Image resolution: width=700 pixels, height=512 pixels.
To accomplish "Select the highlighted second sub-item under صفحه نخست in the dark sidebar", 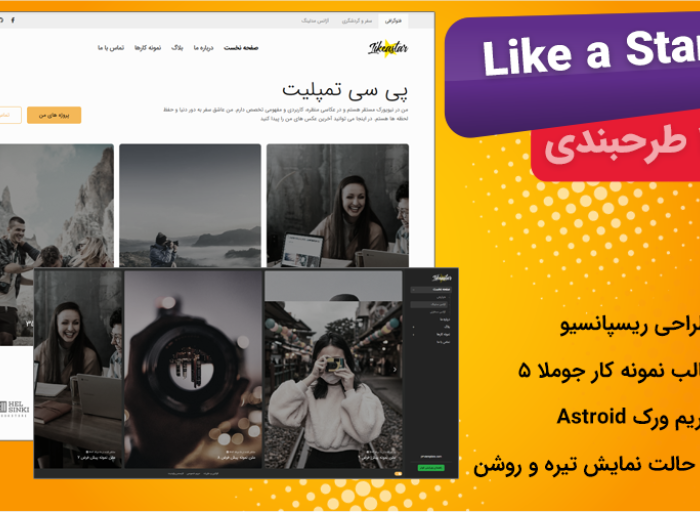I will point(431,304).
